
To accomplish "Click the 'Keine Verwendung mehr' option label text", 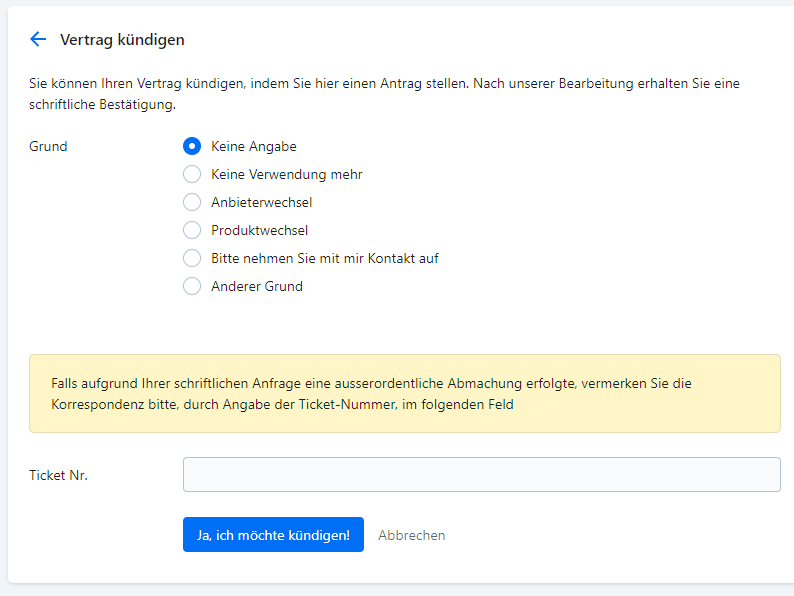I will (x=286, y=174).
